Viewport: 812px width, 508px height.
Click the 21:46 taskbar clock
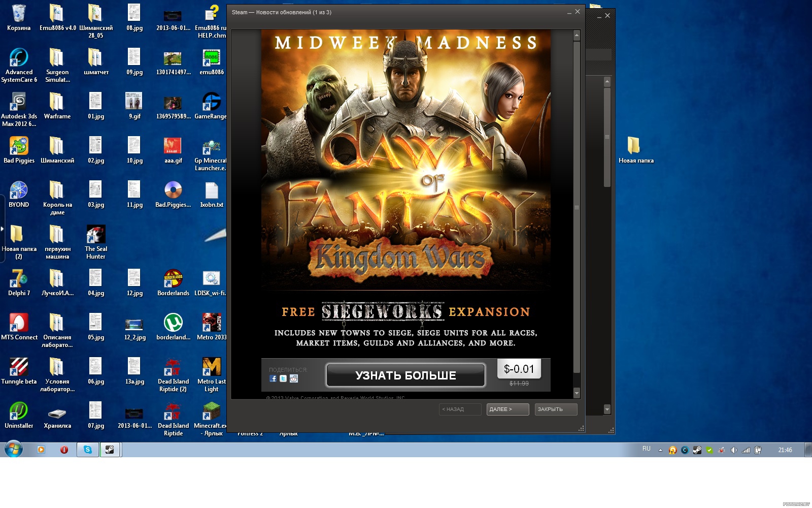[785, 450]
